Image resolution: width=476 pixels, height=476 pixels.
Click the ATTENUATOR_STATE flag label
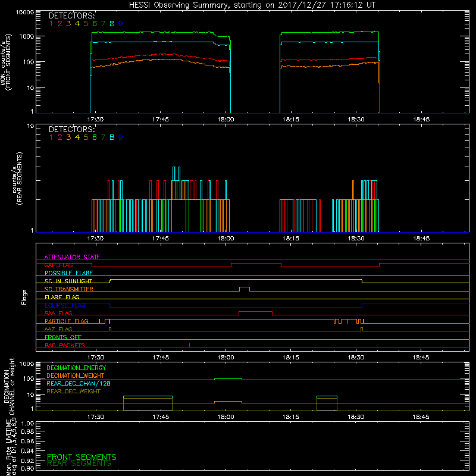tap(72, 257)
